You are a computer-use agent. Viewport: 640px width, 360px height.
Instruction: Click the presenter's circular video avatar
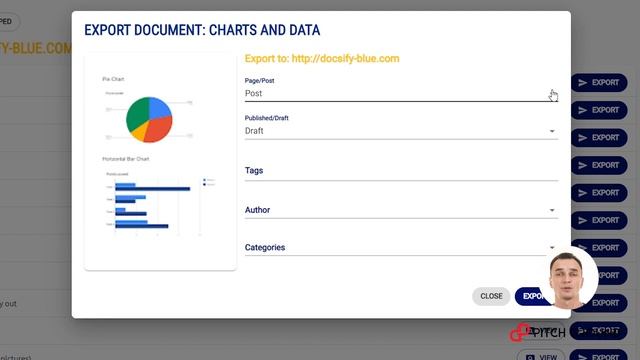[568, 278]
